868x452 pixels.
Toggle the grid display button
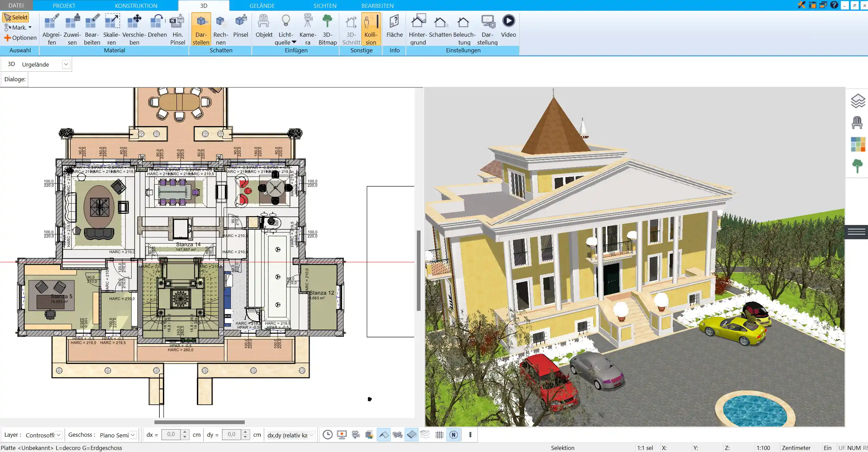pos(439,435)
